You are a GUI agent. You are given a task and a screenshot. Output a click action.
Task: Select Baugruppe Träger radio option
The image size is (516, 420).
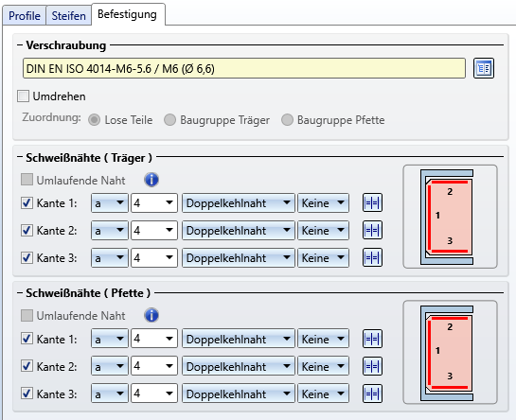tap(169, 120)
